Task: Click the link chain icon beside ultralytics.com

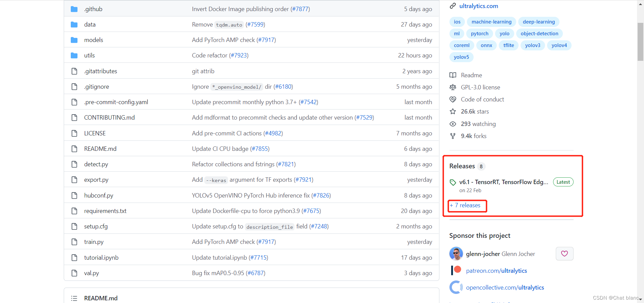Action: [453, 6]
